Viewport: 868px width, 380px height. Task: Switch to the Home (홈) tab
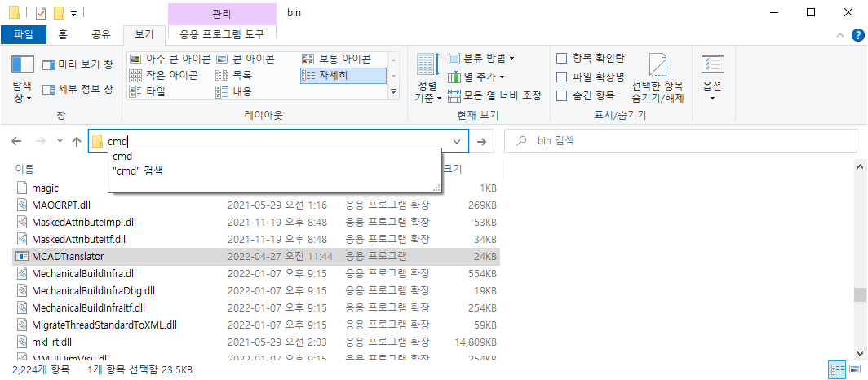tap(63, 34)
